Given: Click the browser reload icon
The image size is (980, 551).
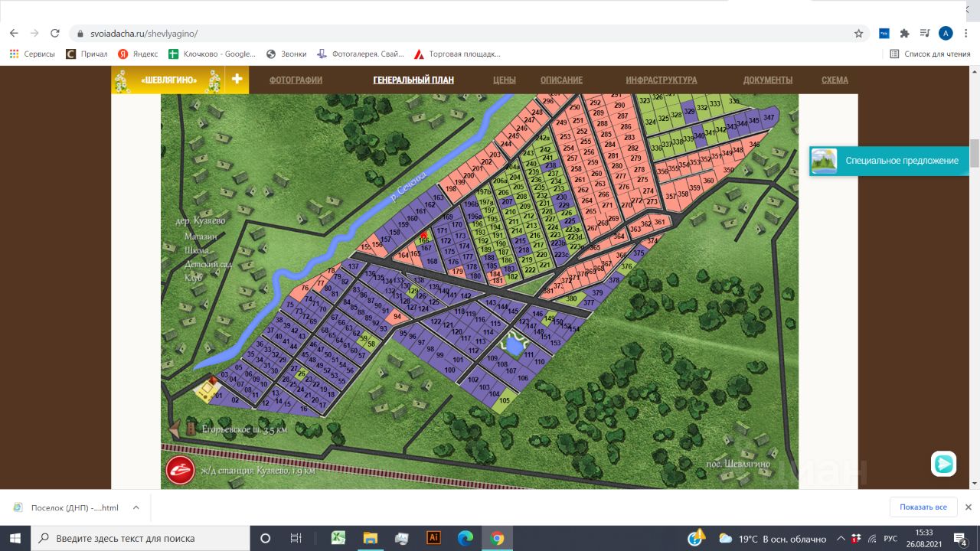Looking at the screenshot, I should tap(55, 34).
